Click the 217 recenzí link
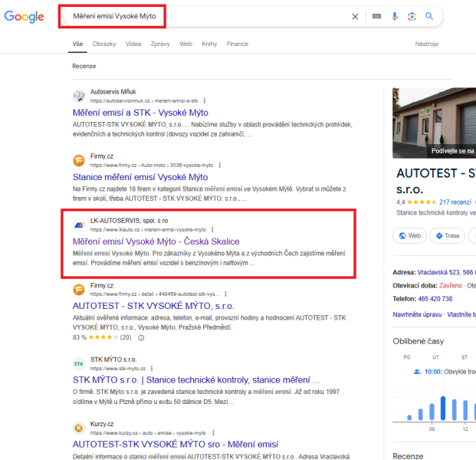The image size is (476, 460). pyautogui.click(x=455, y=202)
